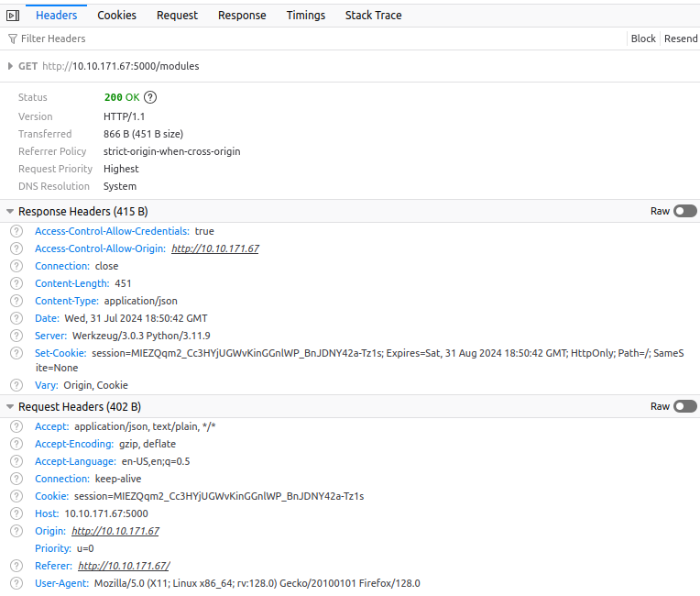Screen dimensions: 700x596
Task: Click help icon next to User-Agent header
Action: (x=16, y=583)
